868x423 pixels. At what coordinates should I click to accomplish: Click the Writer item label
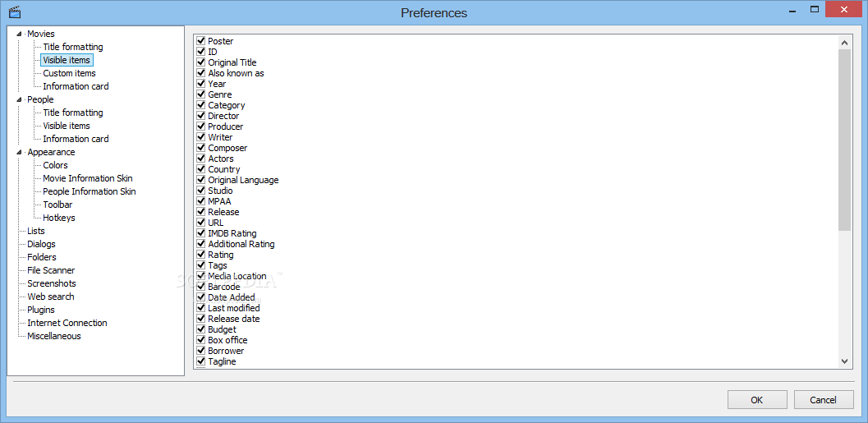point(220,137)
